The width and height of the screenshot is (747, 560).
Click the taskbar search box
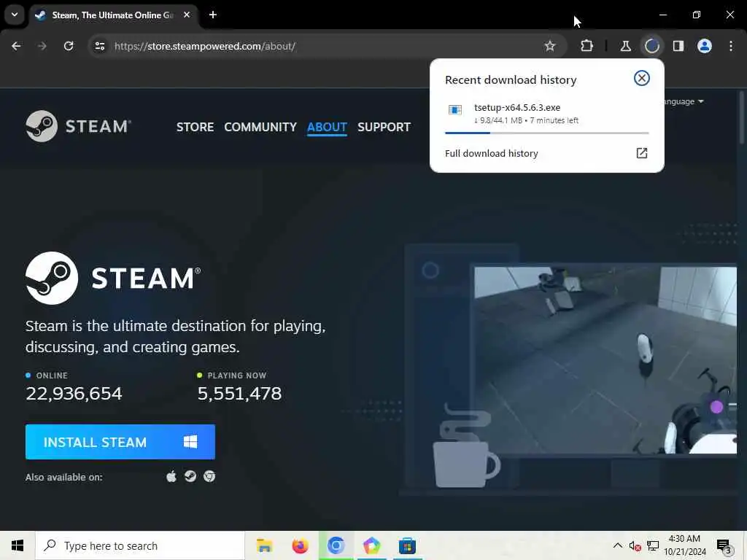coord(140,545)
